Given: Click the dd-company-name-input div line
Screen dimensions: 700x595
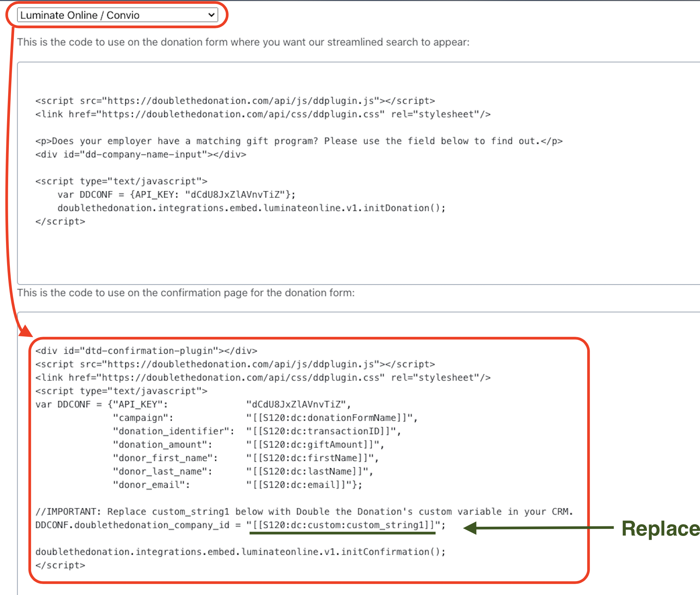Looking at the screenshot, I should point(140,155).
